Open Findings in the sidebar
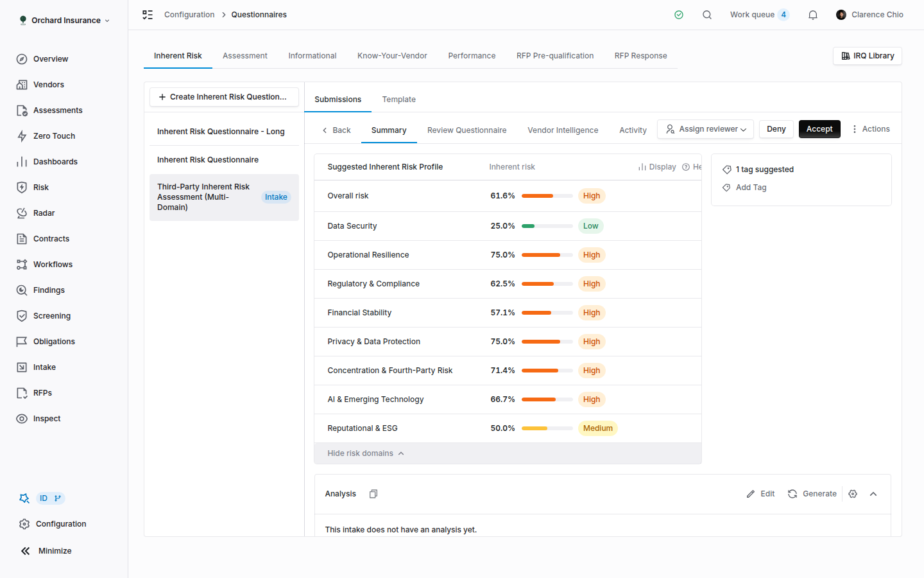Screen dimensions: 924x578 point(49,290)
